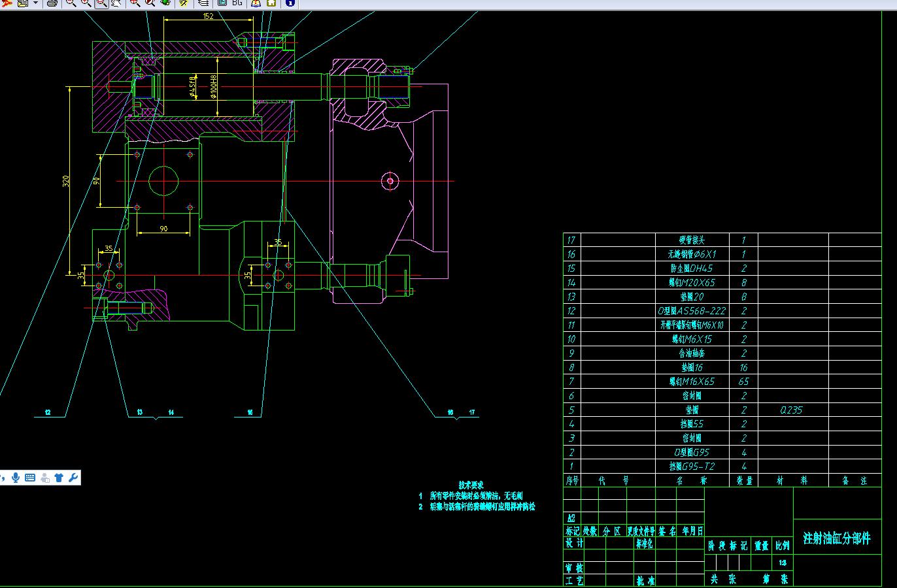The height and width of the screenshot is (588, 897).
Task: Open the soft keyboard icon
Action: [x=30, y=478]
